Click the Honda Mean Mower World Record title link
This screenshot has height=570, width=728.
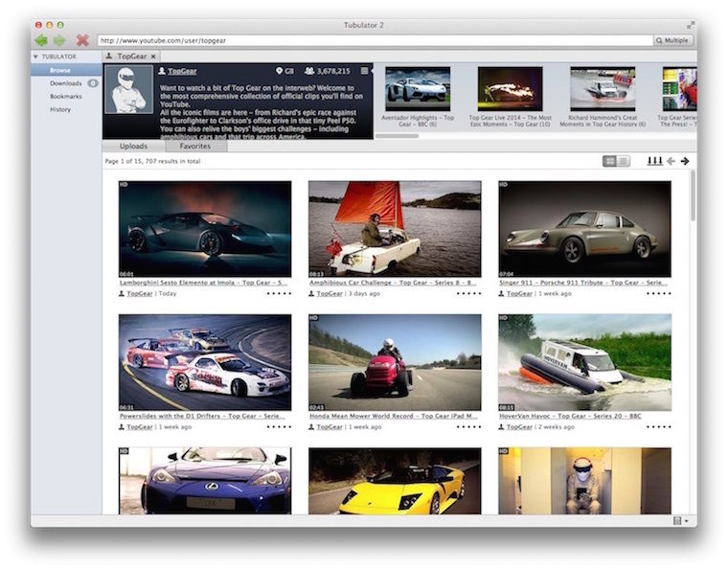[394, 416]
